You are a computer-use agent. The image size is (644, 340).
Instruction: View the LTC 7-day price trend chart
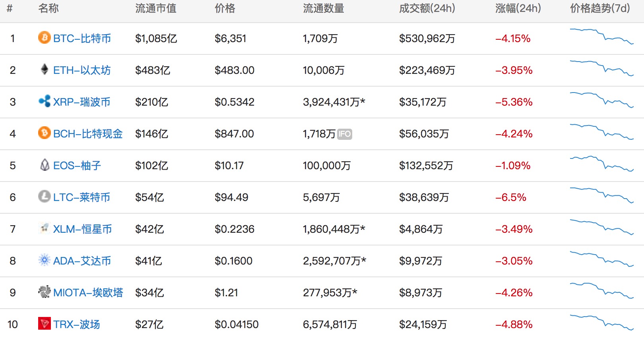[x=602, y=195]
